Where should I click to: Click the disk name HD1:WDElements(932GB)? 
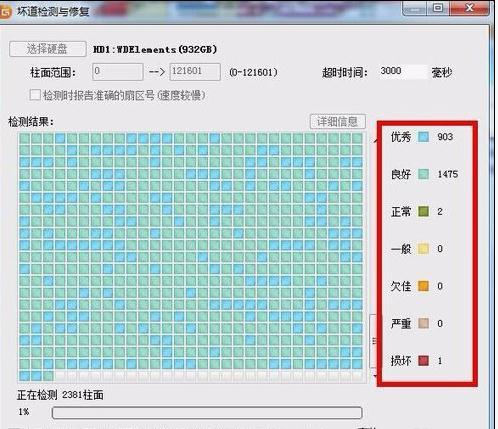pos(155,50)
